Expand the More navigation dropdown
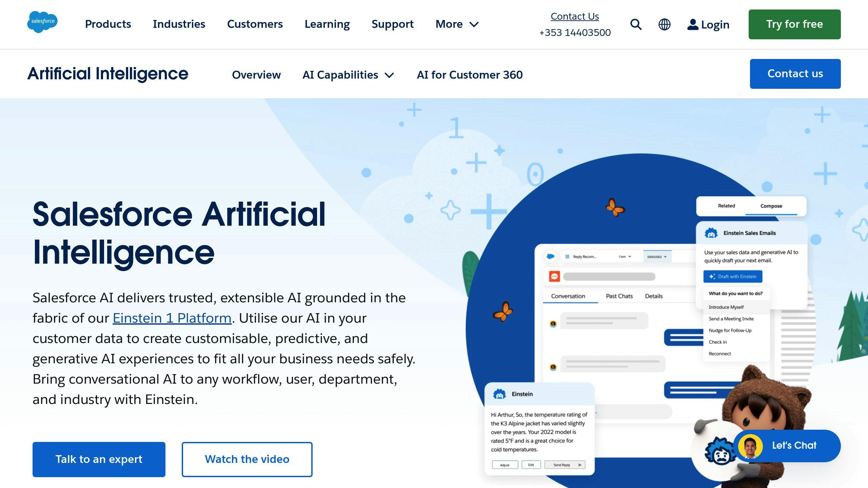Screen dimensions: 868x488 click(457, 24)
